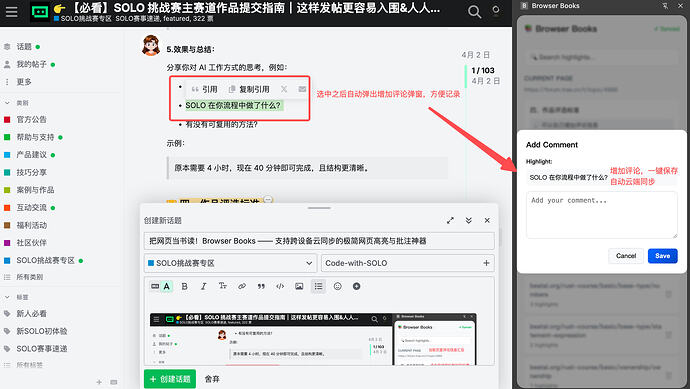Click 舍弃 to discard draft
Image resolution: width=690 pixels, height=389 pixels.
click(212, 379)
